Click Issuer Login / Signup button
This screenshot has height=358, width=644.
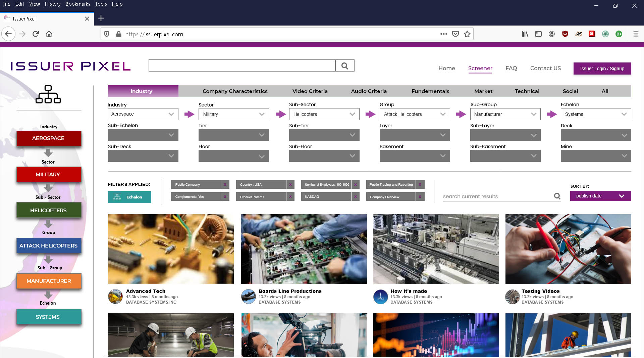602,69
